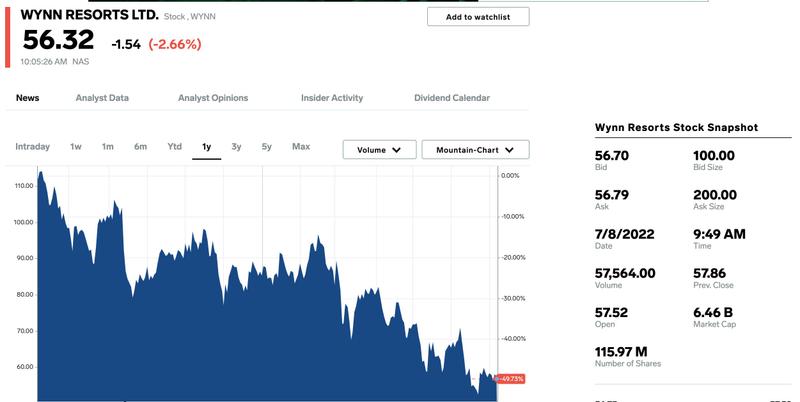Select 3y chart range
This screenshot has height=402, width=800.
click(x=236, y=147)
